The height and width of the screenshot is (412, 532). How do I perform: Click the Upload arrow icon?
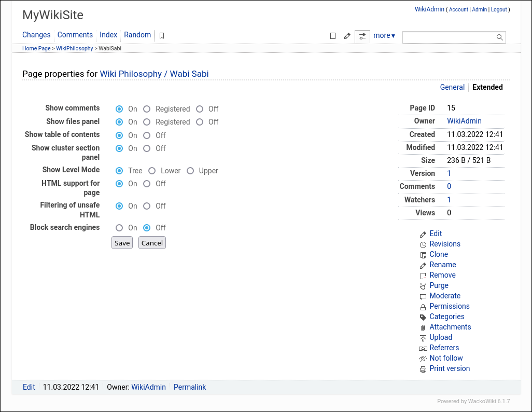(423, 337)
